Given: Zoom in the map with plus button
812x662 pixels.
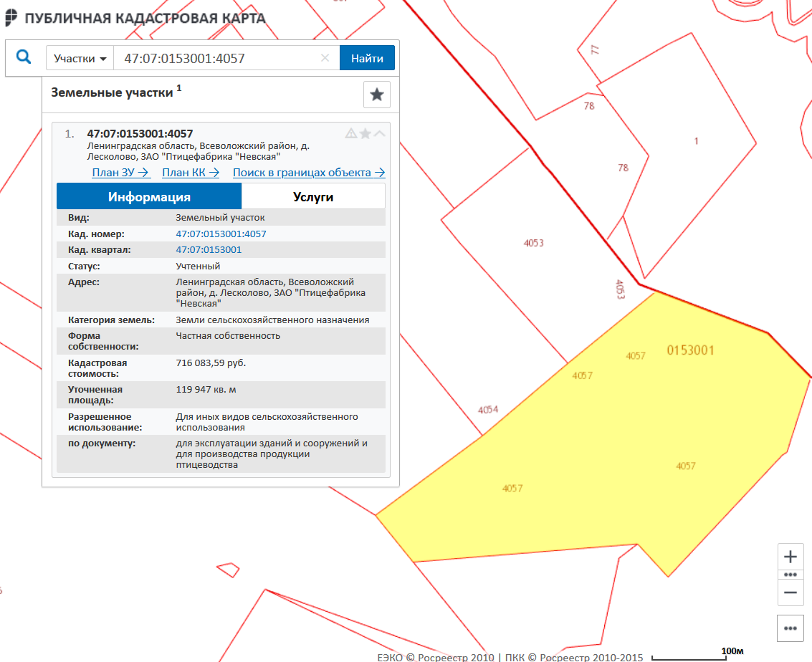Looking at the screenshot, I should point(790,557).
